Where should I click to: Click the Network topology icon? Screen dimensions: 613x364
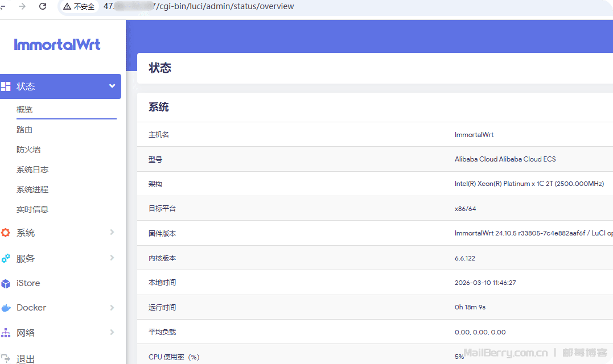[x=6, y=333]
